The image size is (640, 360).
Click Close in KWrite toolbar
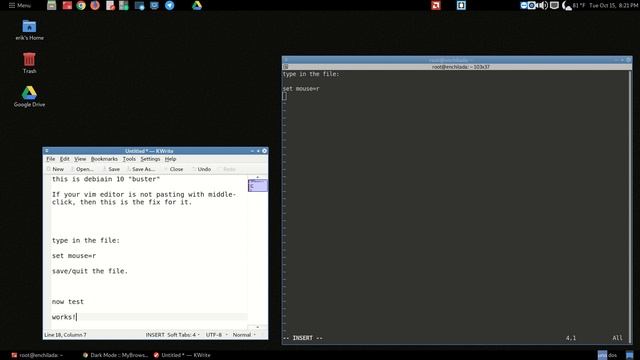[173, 169]
